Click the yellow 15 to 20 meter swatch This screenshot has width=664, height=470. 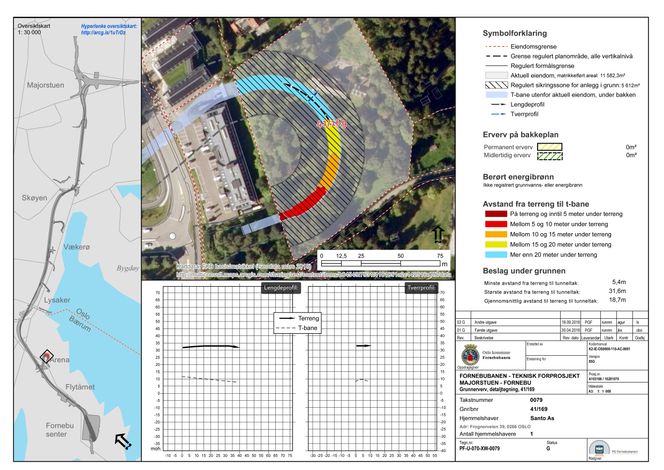(x=488, y=245)
